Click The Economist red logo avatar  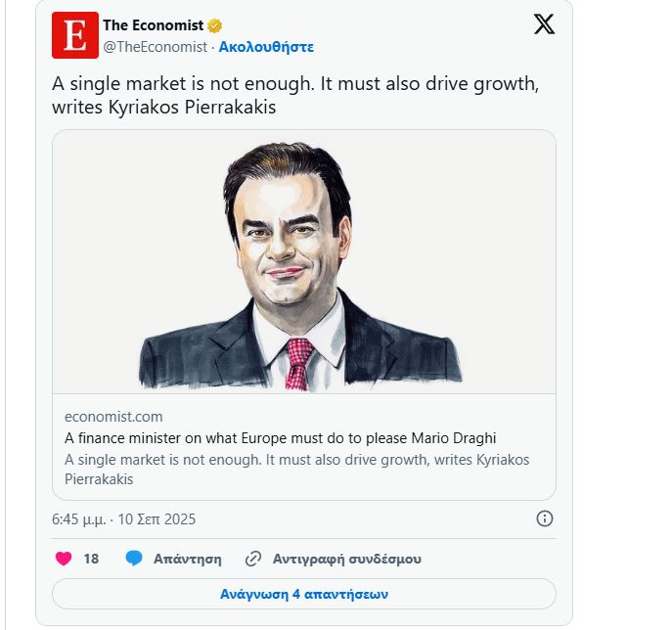(75, 35)
